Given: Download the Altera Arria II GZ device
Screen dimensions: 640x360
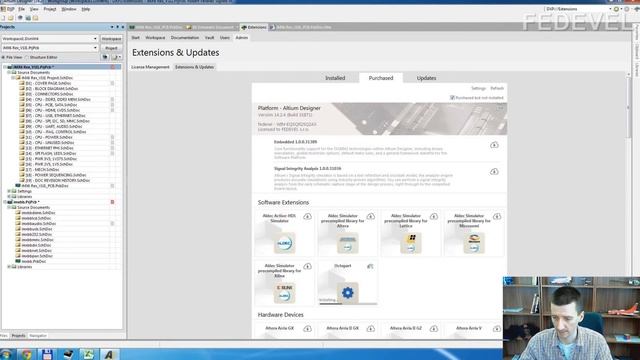Looking at the screenshot, I should pos(433,329).
